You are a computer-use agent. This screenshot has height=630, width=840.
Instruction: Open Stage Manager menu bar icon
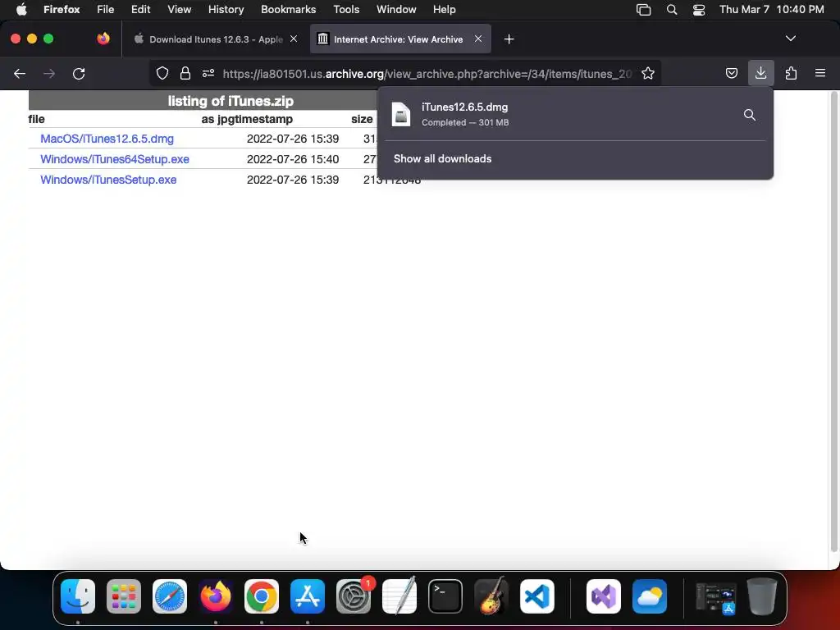pyautogui.click(x=643, y=10)
